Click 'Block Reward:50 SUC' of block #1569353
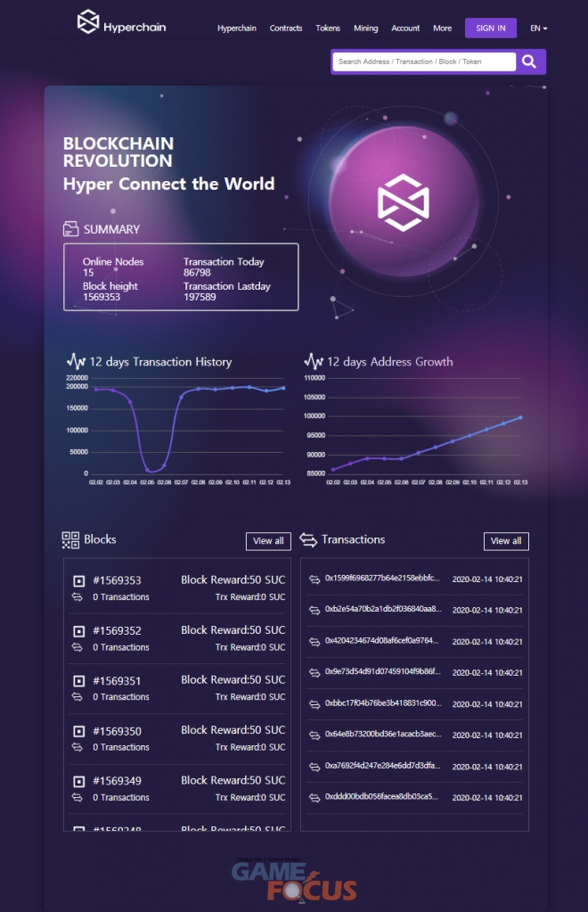The image size is (588, 912). (x=233, y=579)
